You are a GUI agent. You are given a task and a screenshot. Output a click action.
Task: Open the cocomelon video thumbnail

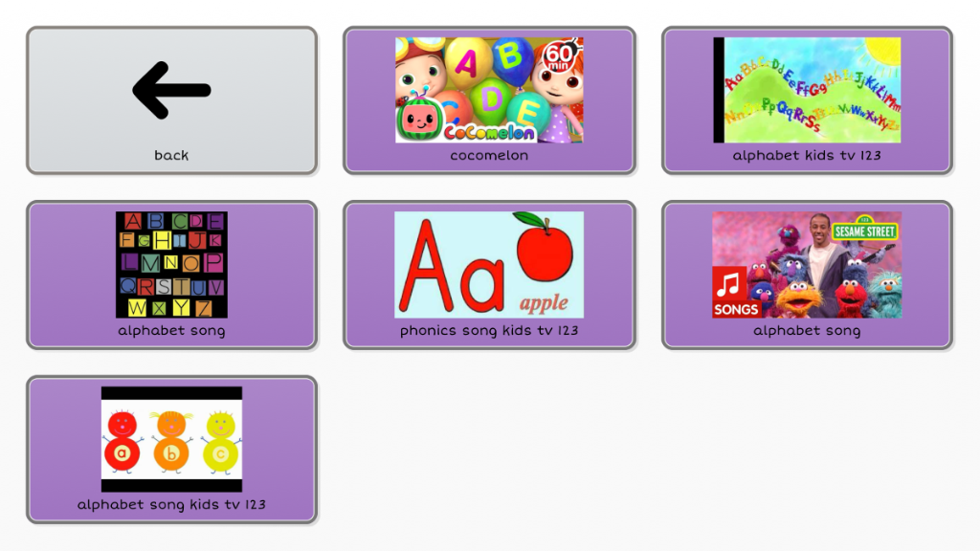tap(489, 90)
